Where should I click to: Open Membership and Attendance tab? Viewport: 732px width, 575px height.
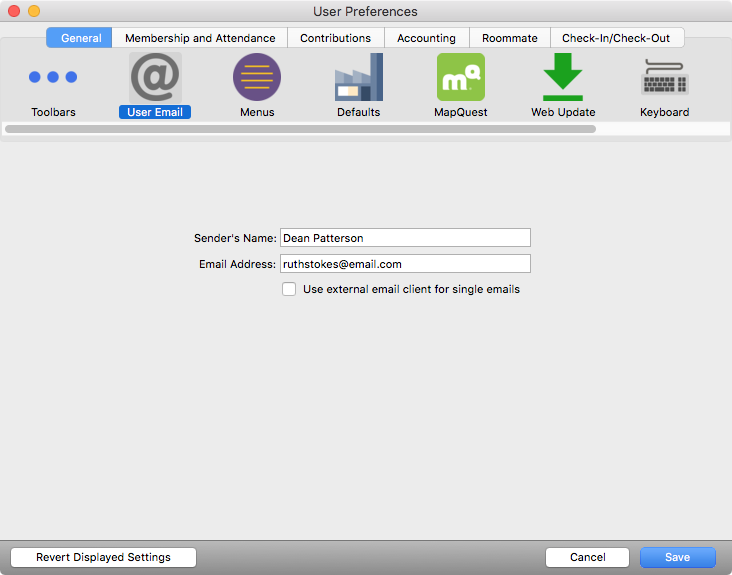pos(200,38)
